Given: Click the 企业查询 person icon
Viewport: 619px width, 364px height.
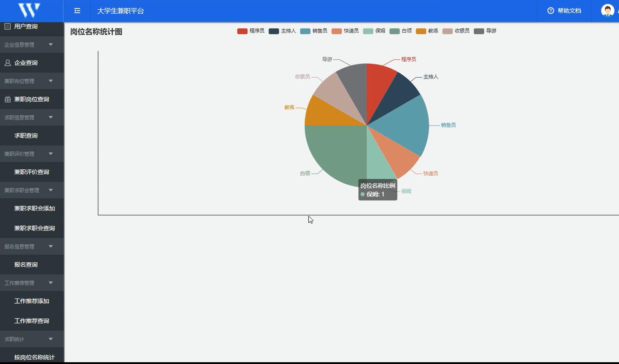Looking at the screenshot, I should tap(8, 63).
